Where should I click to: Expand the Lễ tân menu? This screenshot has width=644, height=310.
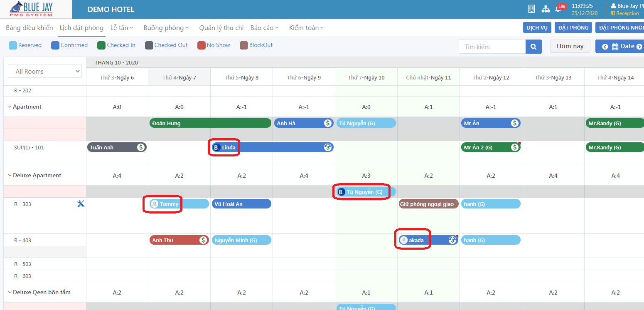point(122,28)
